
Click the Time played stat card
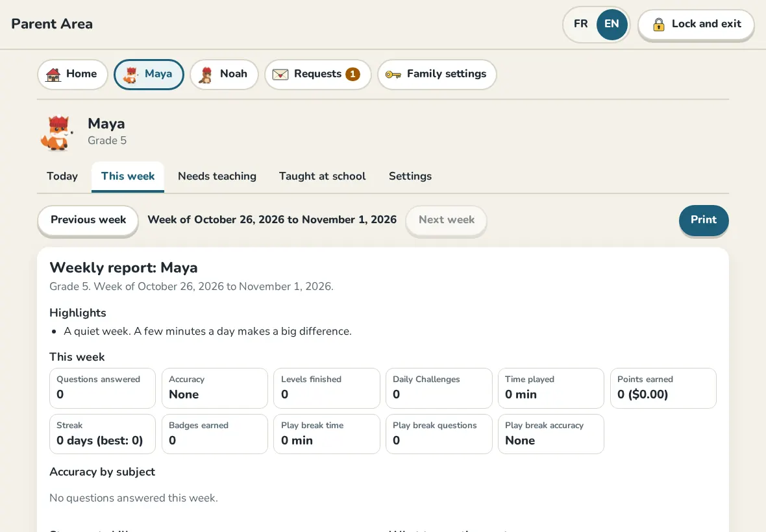551,388
